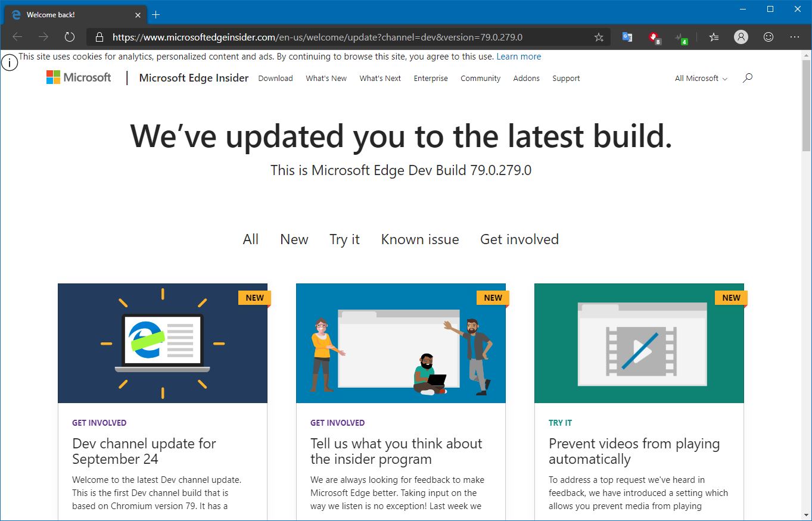Select the Known issue filter

click(420, 239)
